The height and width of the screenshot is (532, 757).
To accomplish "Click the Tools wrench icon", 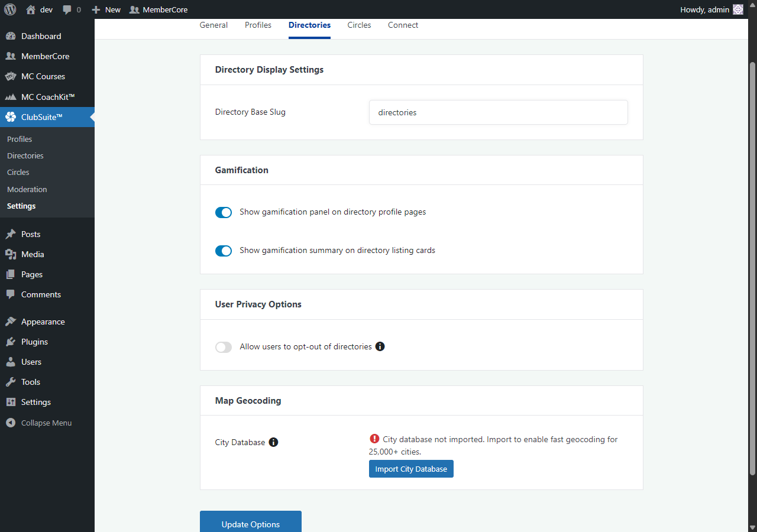I will pyautogui.click(x=11, y=382).
